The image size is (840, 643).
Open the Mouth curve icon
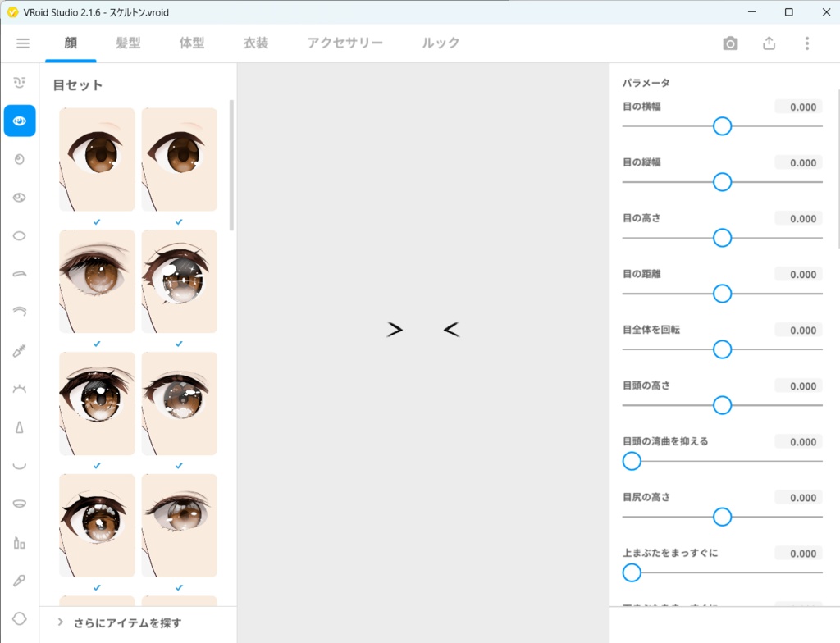point(20,466)
